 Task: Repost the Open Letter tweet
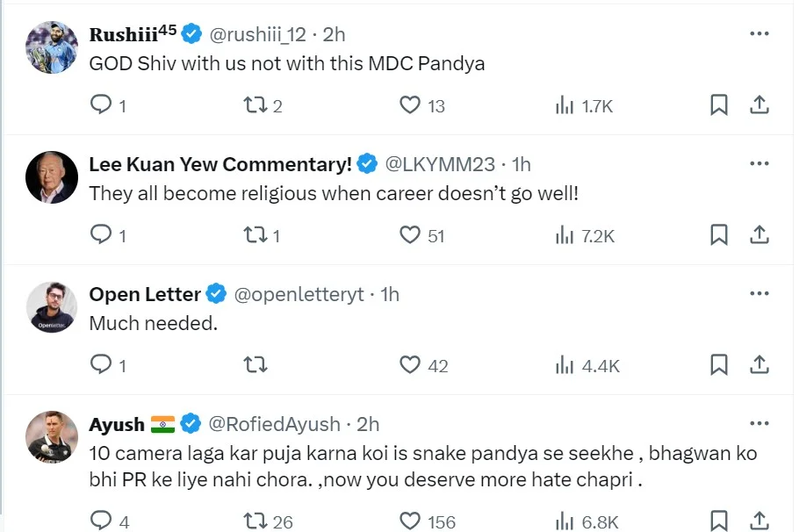[254, 364]
